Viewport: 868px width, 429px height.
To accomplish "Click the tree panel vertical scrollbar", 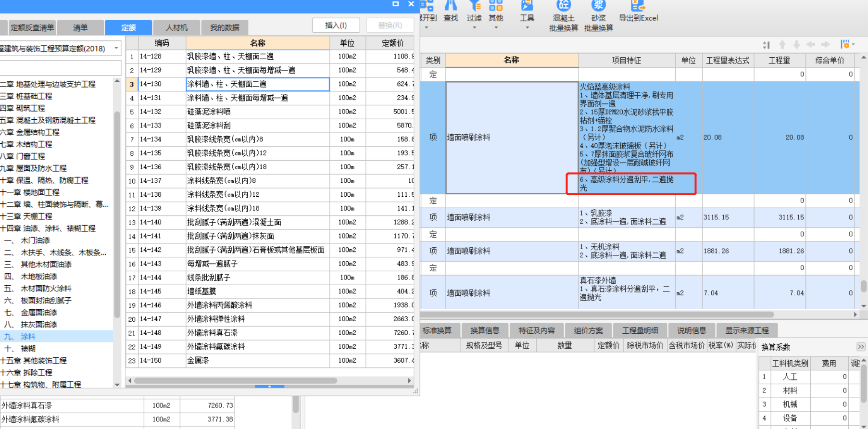I will click(x=117, y=214).
